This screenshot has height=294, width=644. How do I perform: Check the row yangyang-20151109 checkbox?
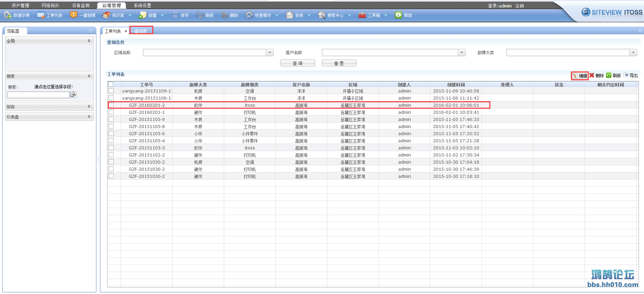tap(111, 91)
